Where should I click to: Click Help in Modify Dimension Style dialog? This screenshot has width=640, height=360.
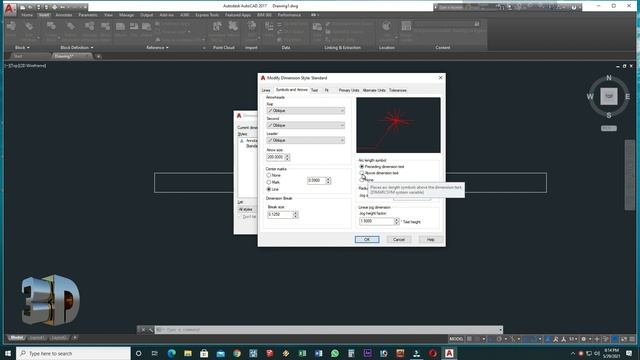point(431,240)
